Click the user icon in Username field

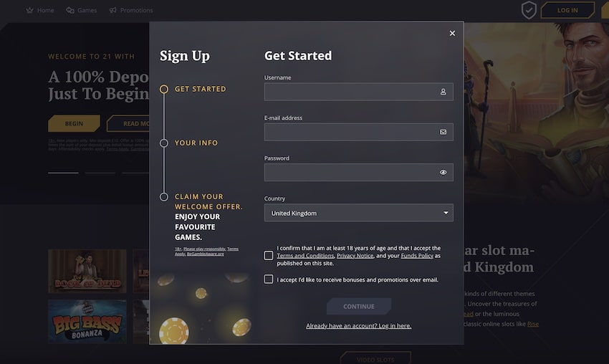[443, 92]
